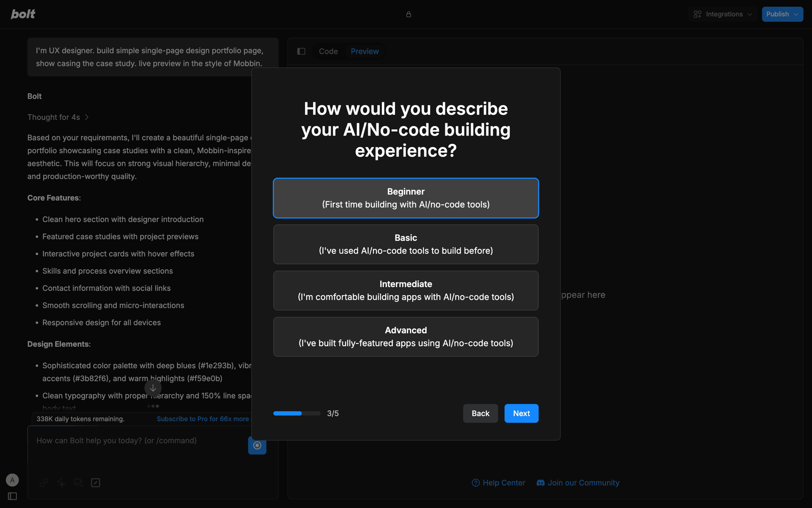812x508 pixels.
Task: Open the Help Center link
Action: click(x=499, y=483)
